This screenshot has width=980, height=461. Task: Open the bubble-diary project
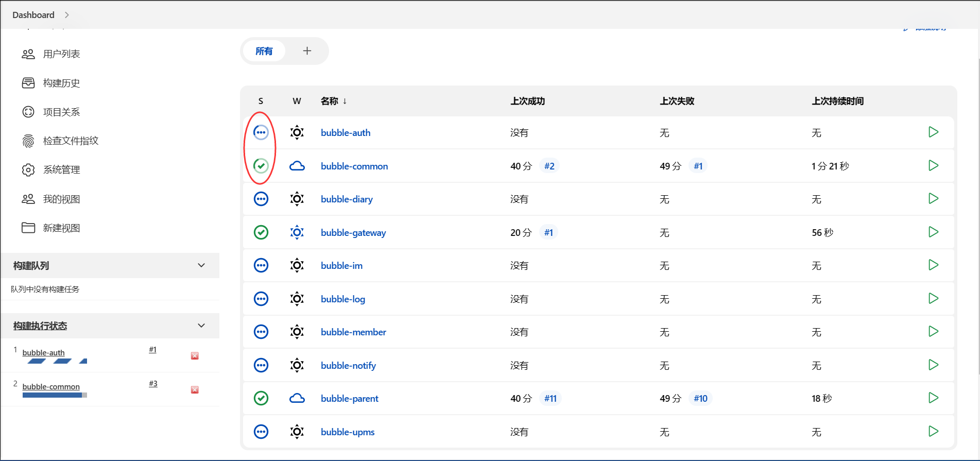click(x=347, y=199)
